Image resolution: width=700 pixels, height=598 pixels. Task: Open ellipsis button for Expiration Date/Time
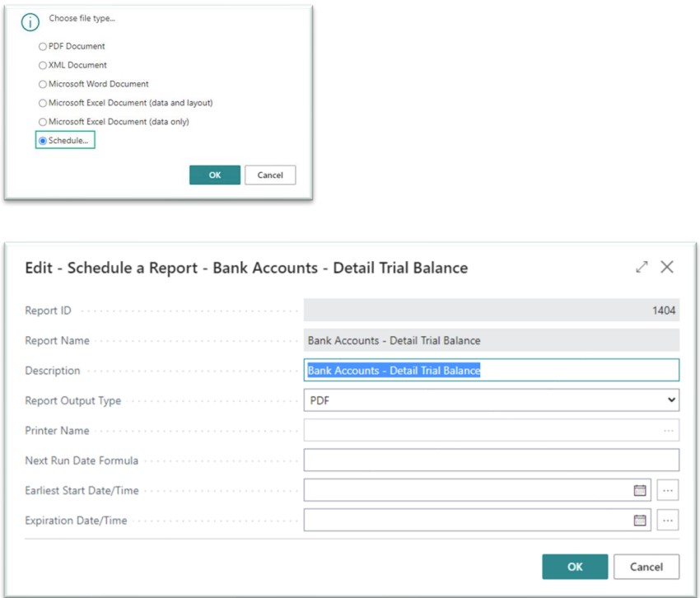tap(667, 521)
